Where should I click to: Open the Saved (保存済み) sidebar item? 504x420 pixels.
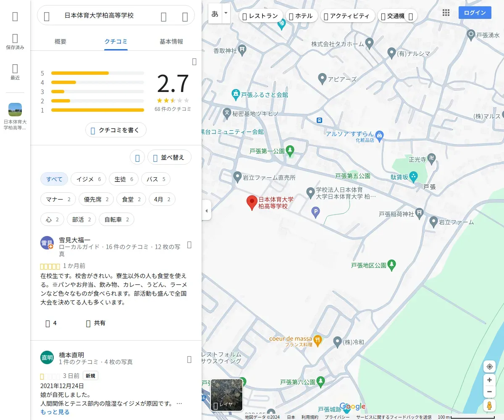click(x=15, y=42)
